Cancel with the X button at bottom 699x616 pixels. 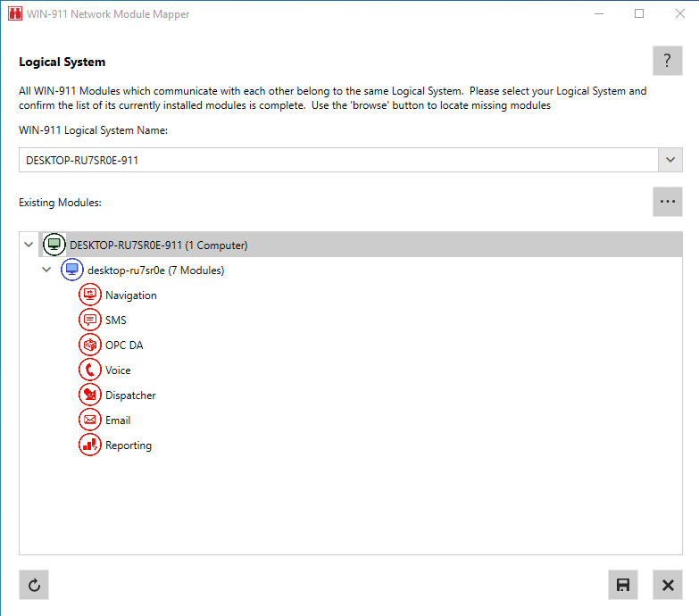tap(668, 585)
